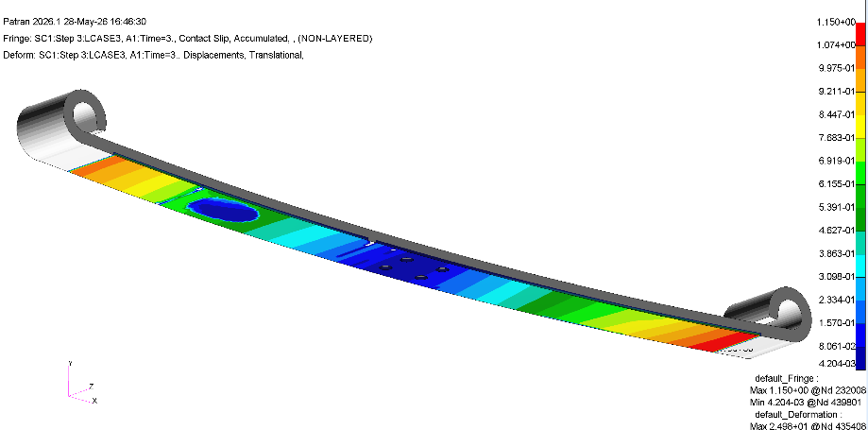Click legend value 9.975-01
Screen dimensions: 868x430
836,68
